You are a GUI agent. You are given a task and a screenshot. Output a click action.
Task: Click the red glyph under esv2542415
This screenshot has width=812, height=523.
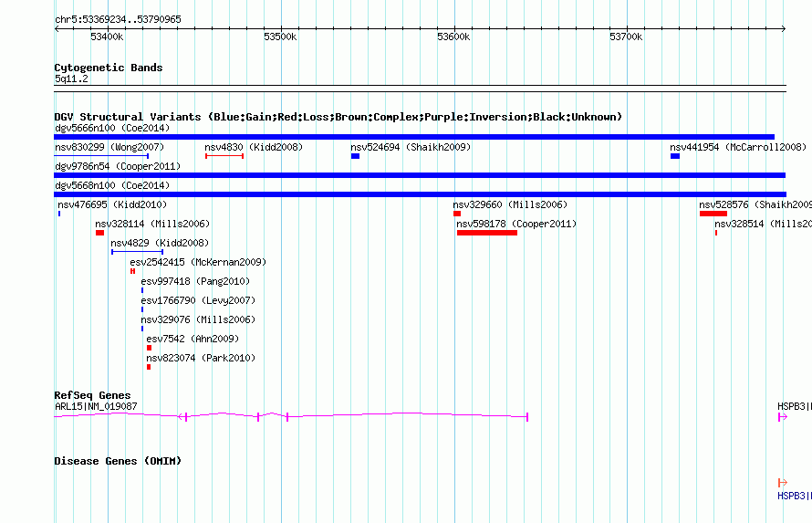[132, 271]
